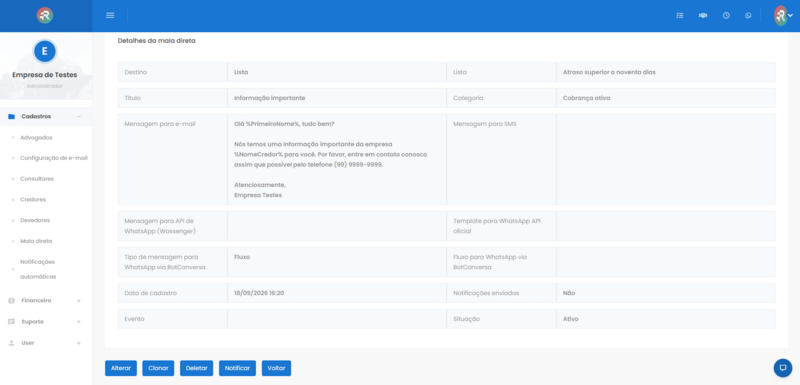
Task: Open Advogados in the sidebar
Action: (x=36, y=138)
